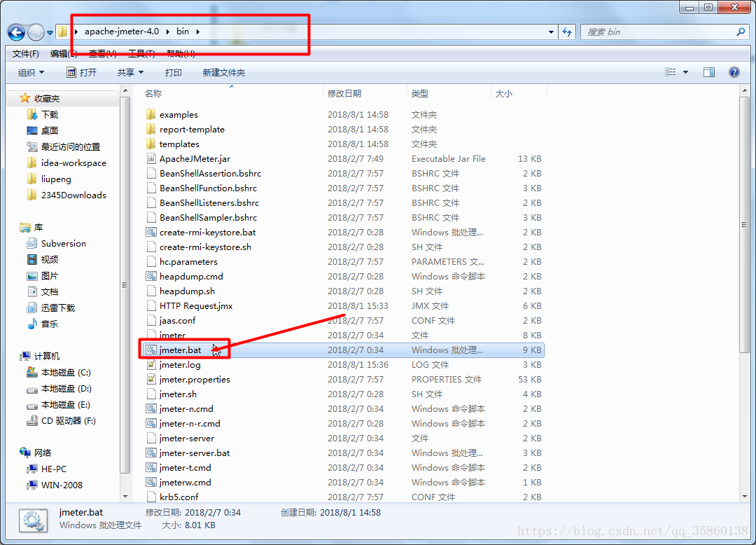The width and height of the screenshot is (756, 545).
Task: Open 图片 library in sidebar
Action: point(49,275)
